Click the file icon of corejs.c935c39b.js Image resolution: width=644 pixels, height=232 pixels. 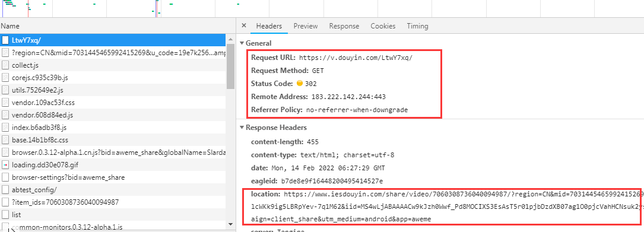tap(5, 78)
